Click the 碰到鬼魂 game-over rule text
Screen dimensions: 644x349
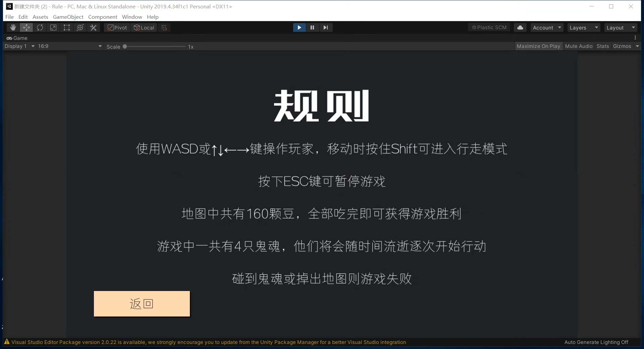(322, 279)
